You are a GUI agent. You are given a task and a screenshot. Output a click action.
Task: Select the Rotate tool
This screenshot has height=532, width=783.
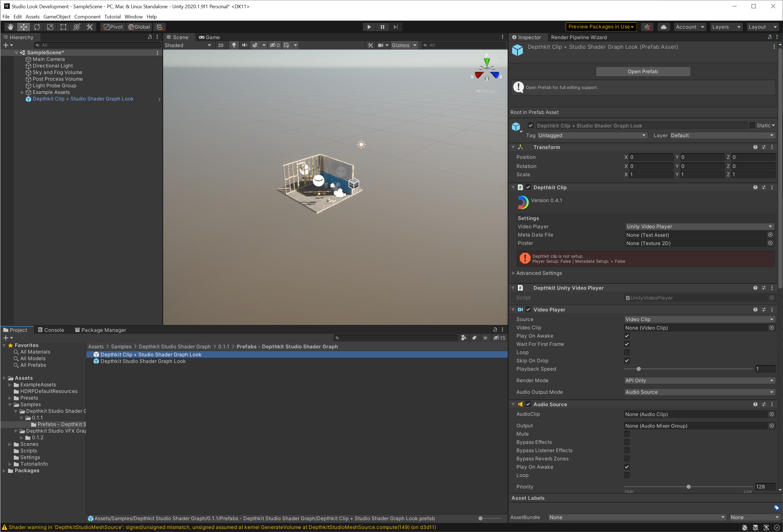click(37, 27)
